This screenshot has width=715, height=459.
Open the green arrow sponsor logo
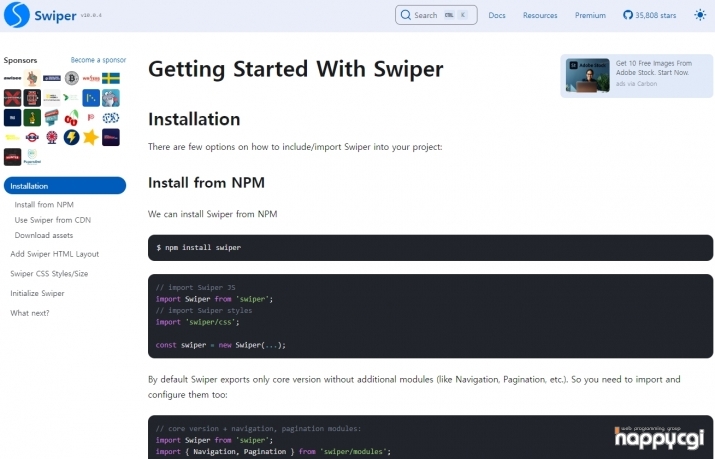[72, 98]
